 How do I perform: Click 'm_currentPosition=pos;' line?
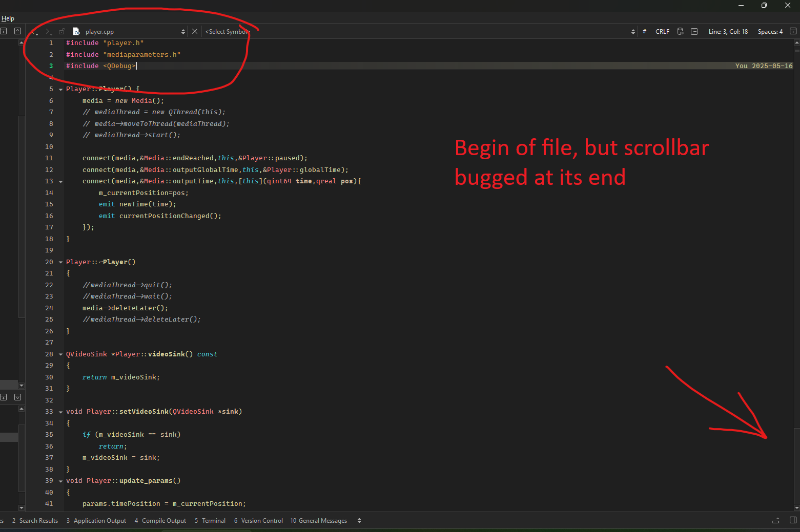coord(143,193)
